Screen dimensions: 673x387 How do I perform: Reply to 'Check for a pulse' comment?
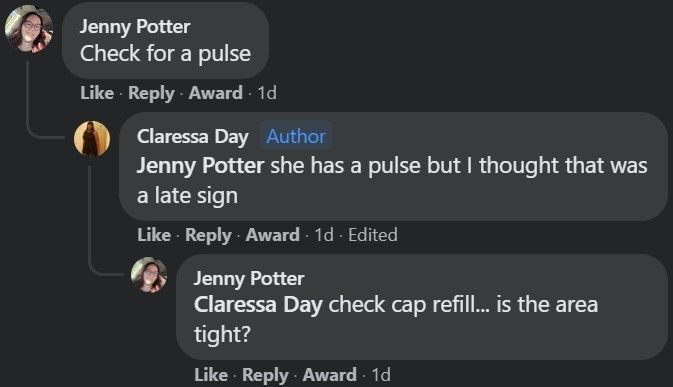151,93
